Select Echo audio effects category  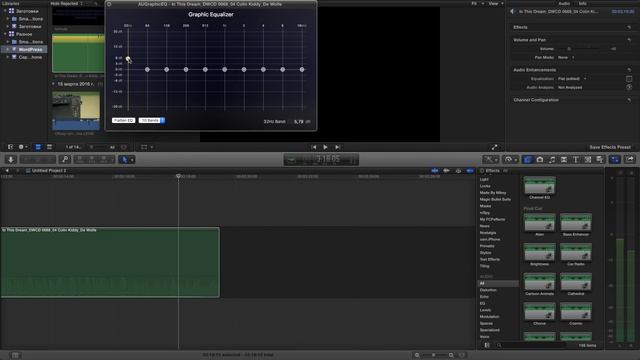pyautogui.click(x=484, y=297)
